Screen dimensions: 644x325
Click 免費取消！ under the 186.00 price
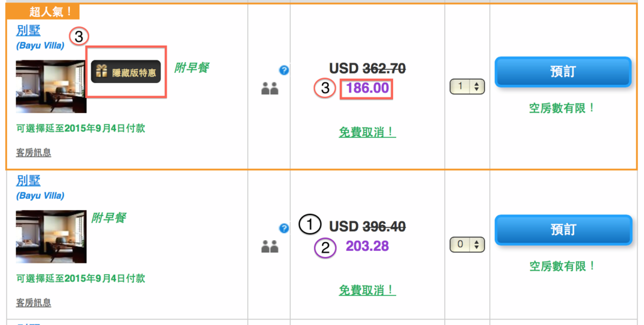click(367, 133)
